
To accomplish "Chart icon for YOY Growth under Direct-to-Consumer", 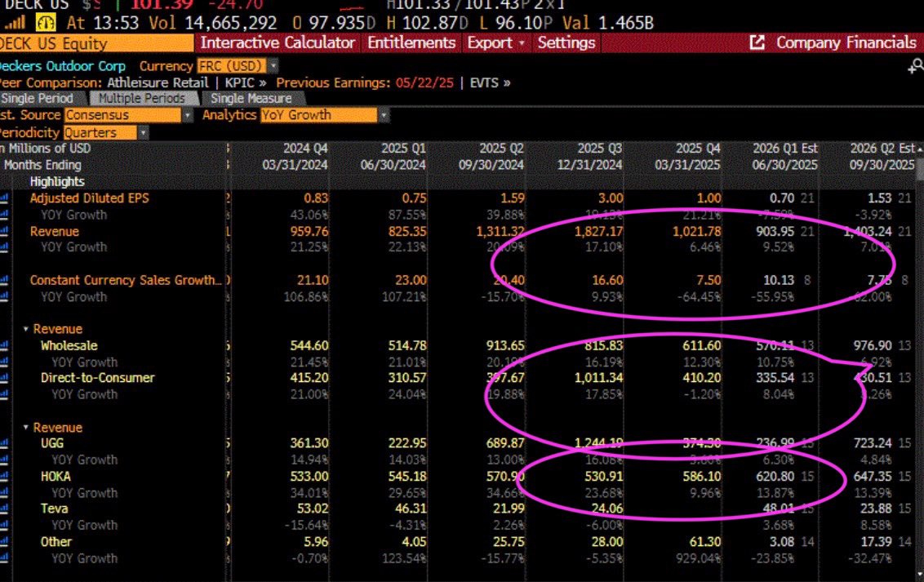I will [x=4, y=395].
